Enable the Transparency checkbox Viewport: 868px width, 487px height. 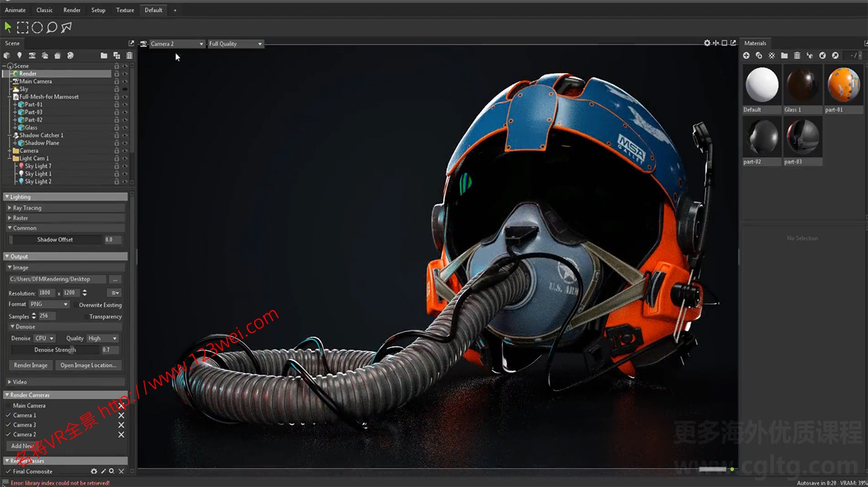tap(86, 316)
